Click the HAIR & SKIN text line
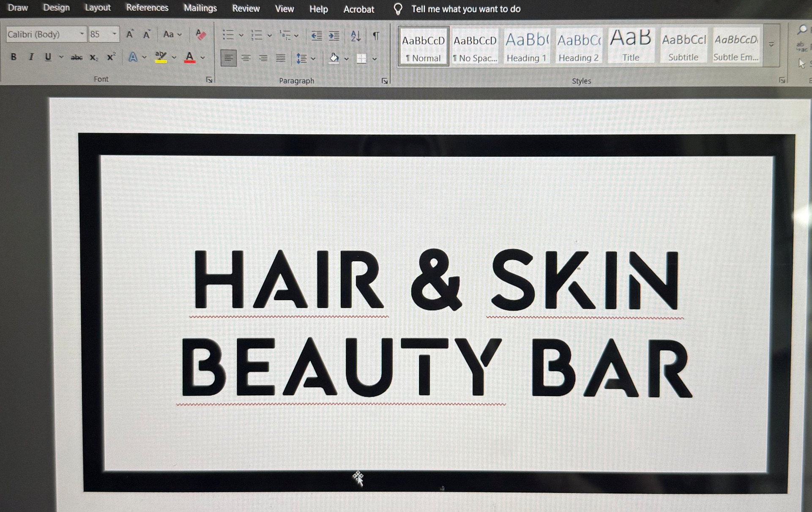The width and height of the screenshot is (812, 512). click(436, 279)
